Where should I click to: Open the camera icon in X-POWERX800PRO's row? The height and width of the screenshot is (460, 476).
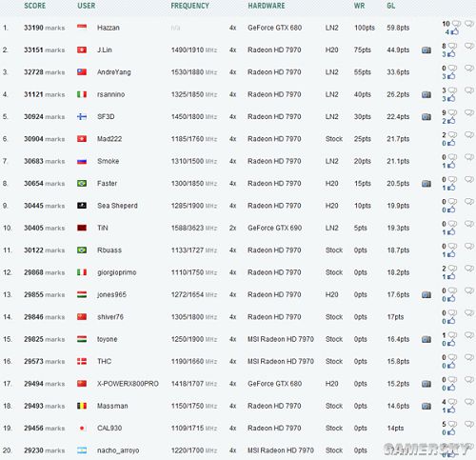[x=426, y=384]
